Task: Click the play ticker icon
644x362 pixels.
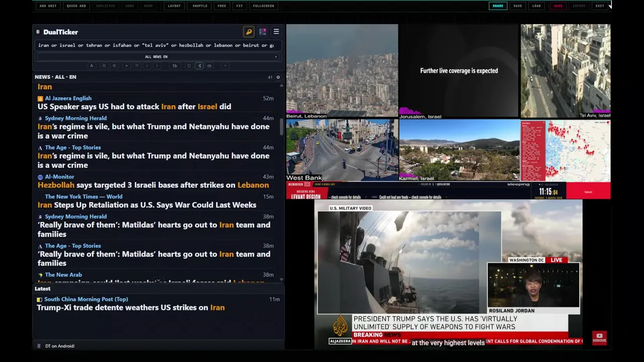Action: click(x=126, y=66)
